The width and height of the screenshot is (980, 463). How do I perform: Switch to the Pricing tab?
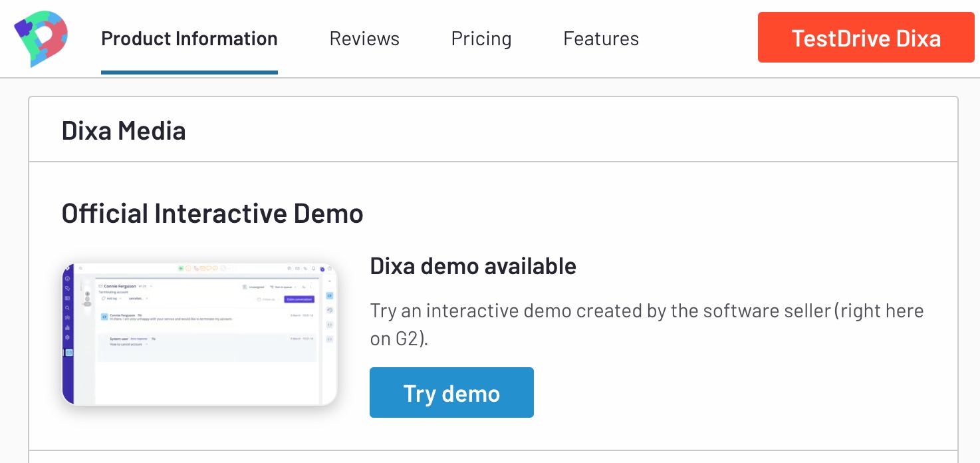pyautogui.click(x=481, y=39)
